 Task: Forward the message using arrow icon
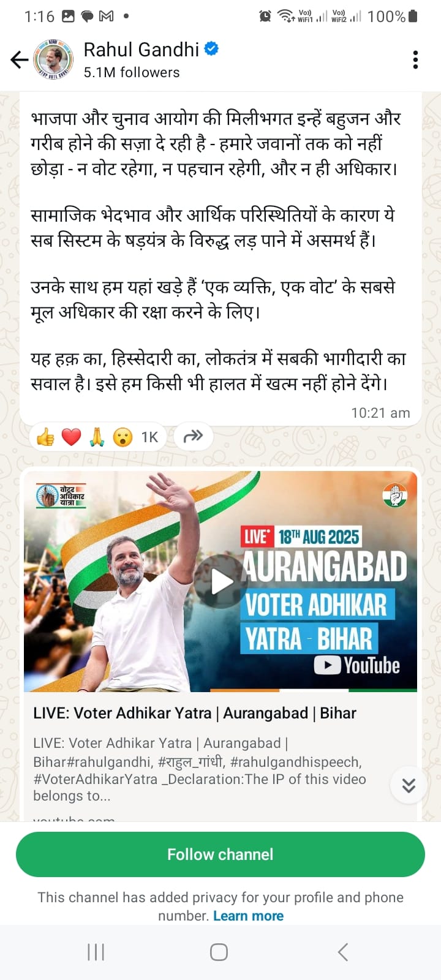(193, 436)
